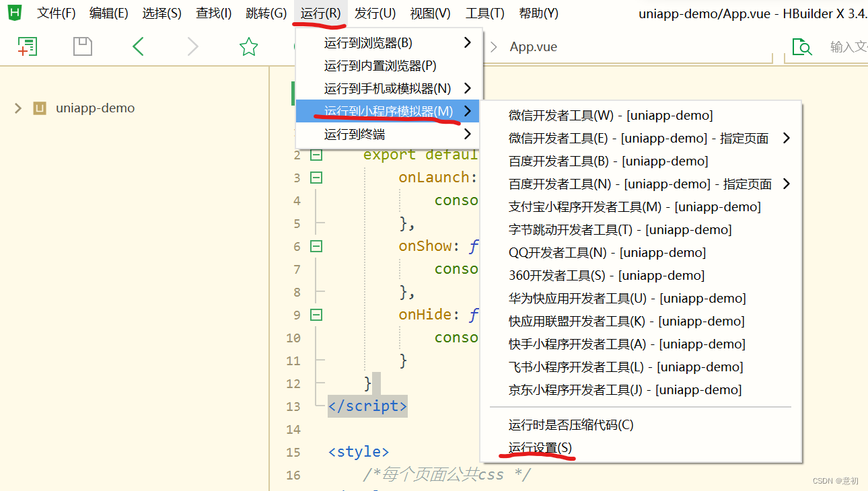Screen dimensions: 868x491
Task: Open the 文件(F) menu
Action: pos(56,13)
